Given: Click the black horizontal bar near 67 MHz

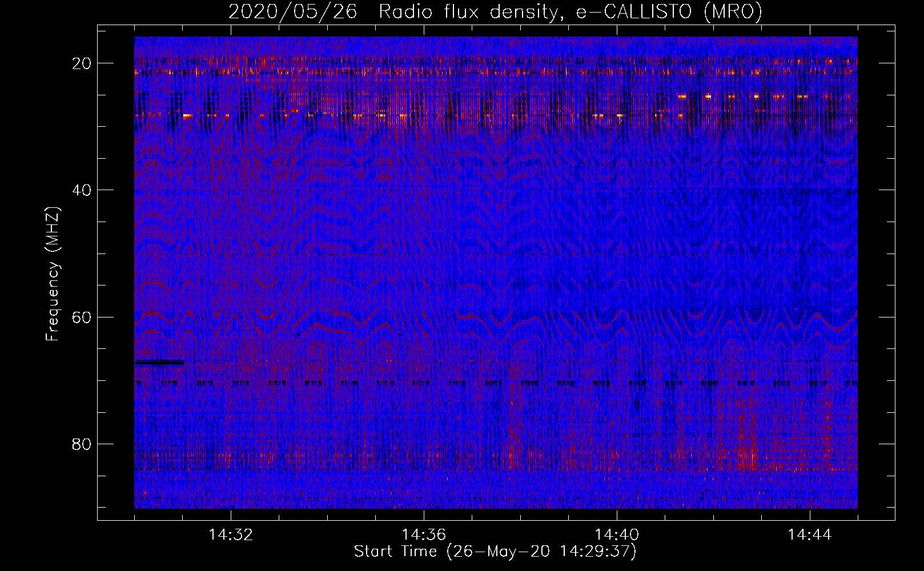Looking at the screenshot, I should [x=160, y=362].
